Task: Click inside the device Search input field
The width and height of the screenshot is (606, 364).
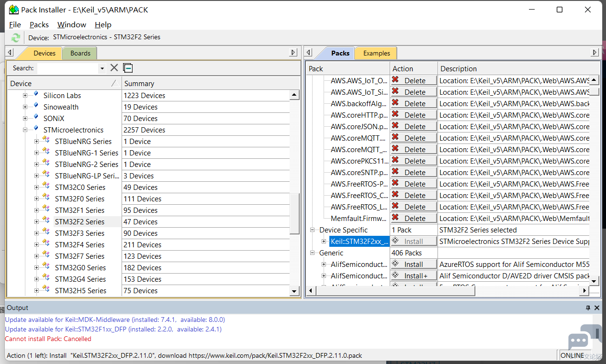Action: (x=68, y=68)
